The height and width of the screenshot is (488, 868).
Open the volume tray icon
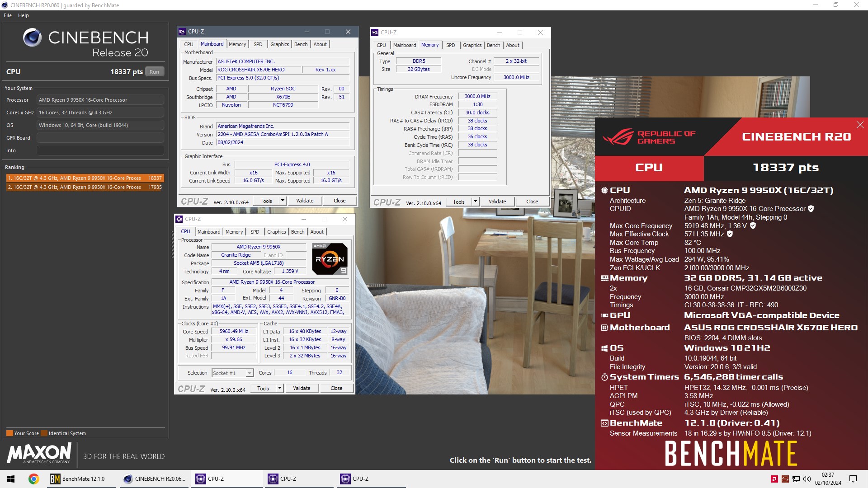coord(807,479)
